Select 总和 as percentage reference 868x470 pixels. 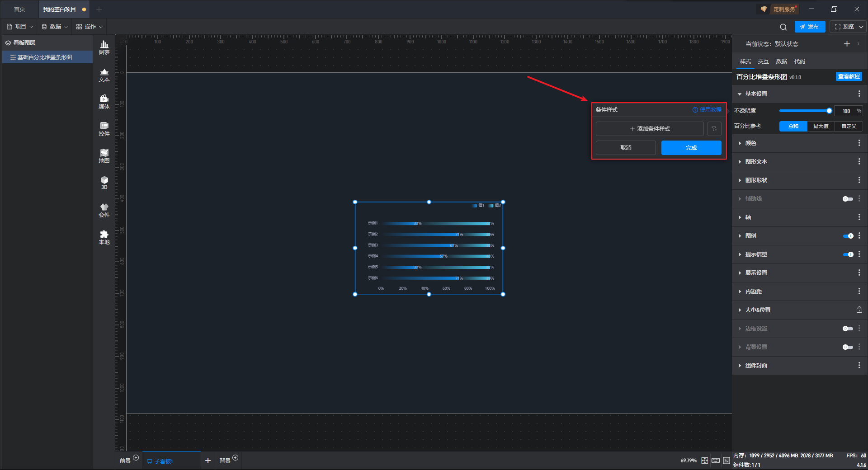coord(793,127)
